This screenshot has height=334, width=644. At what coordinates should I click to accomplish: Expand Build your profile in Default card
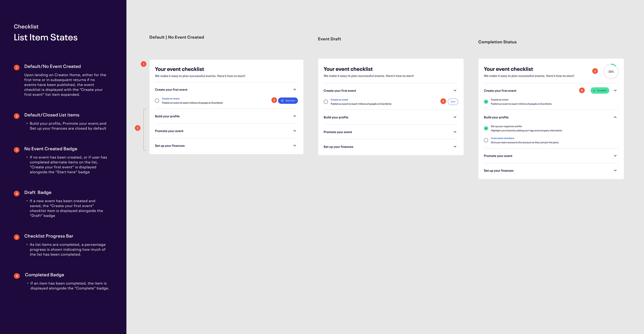(x=295, y=116)
